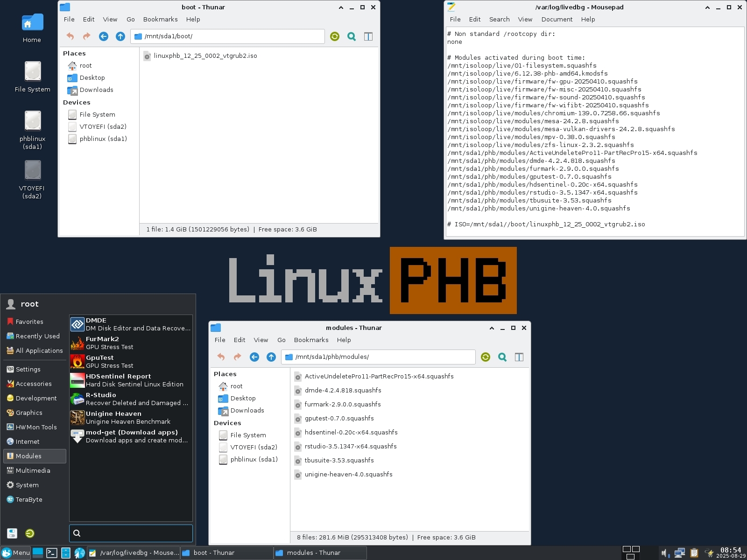
Task: Open Go menu in modules Thunar
Action: point(281,340)
